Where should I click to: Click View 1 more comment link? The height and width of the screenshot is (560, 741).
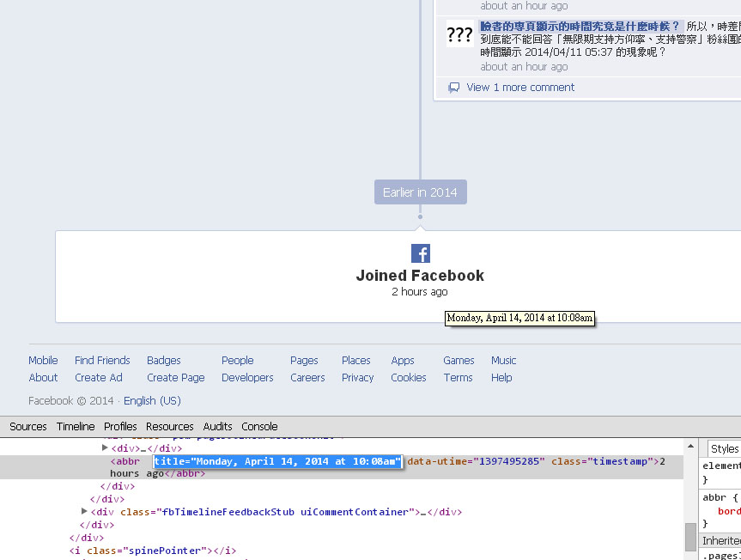coord(520,88)
